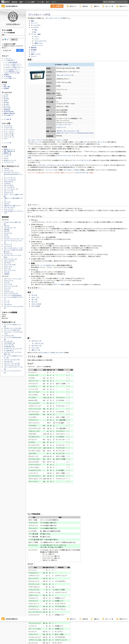Image resolution: width=129 pixels, height=644 pixels.
Task: Click the 'ブルージーンズ' row in ウェア table
Action: pyautogui.click(x=51, y=381)
